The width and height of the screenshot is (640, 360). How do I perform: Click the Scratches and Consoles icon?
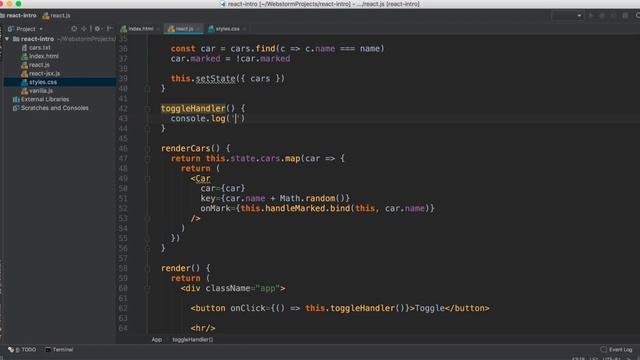16,108
